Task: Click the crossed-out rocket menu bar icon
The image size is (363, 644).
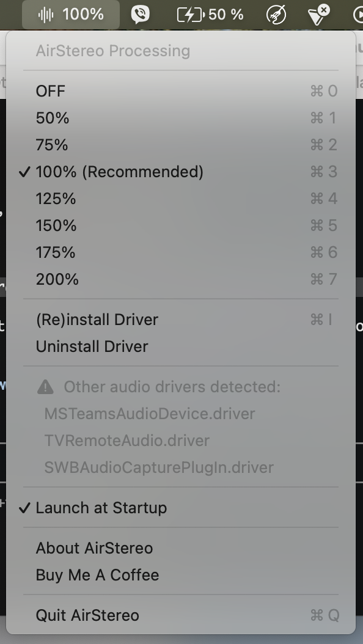Action: tap(276, 13)
